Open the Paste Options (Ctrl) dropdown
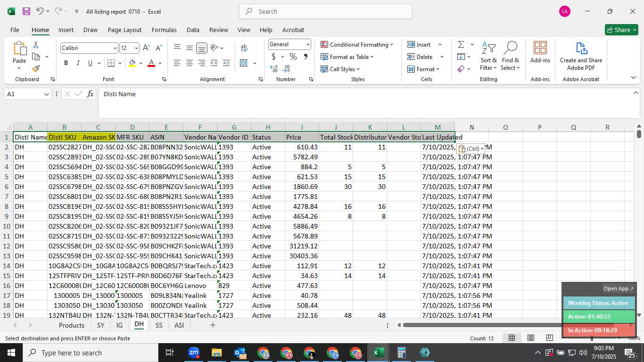Viewport: 644px width, 362px height. [x=471, y=149]
